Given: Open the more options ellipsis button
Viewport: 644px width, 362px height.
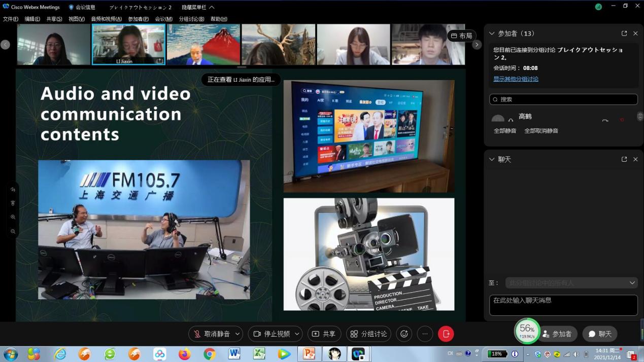Looking at the screenshot, I should click(425, 334).
